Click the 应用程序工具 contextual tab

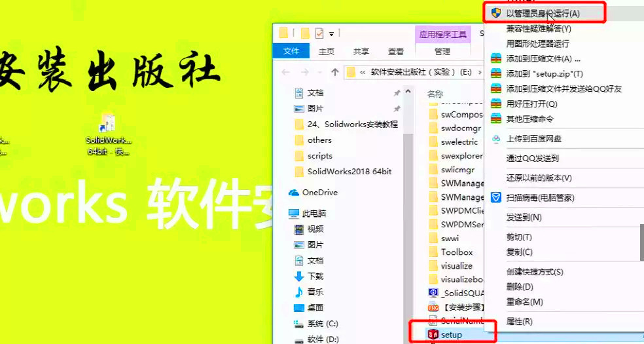tap(442, 35)
